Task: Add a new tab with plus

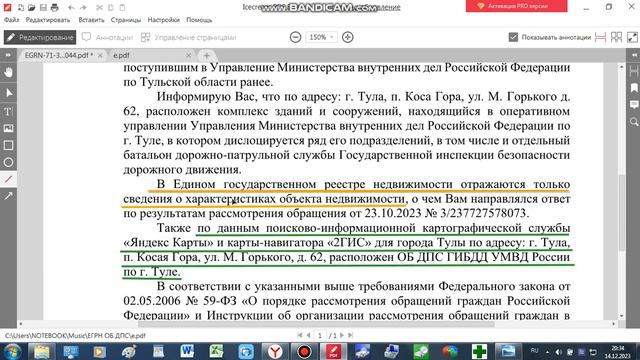Action: tap(207, 56)
